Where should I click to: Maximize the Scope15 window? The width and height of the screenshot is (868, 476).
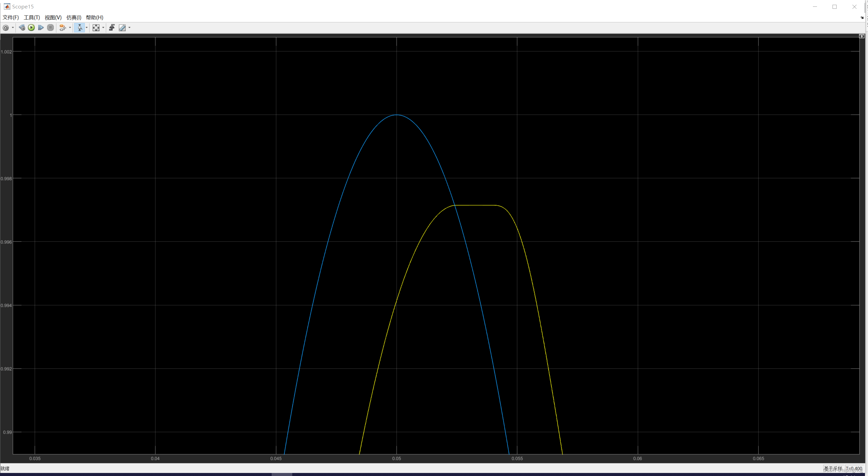tap(835, 6)
